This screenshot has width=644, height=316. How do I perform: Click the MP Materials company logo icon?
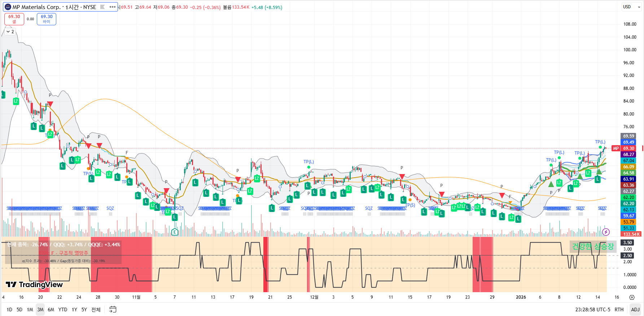pos(8,7)
